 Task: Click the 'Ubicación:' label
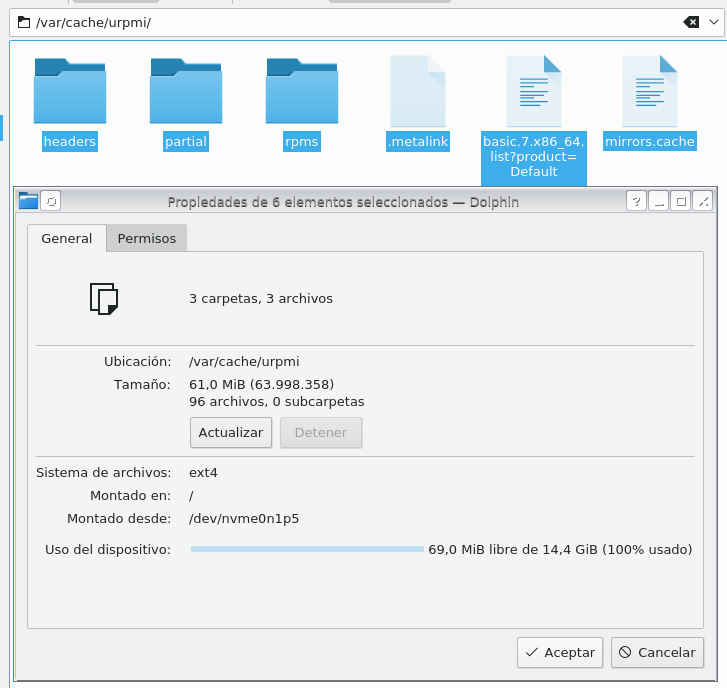click(137, 362)
